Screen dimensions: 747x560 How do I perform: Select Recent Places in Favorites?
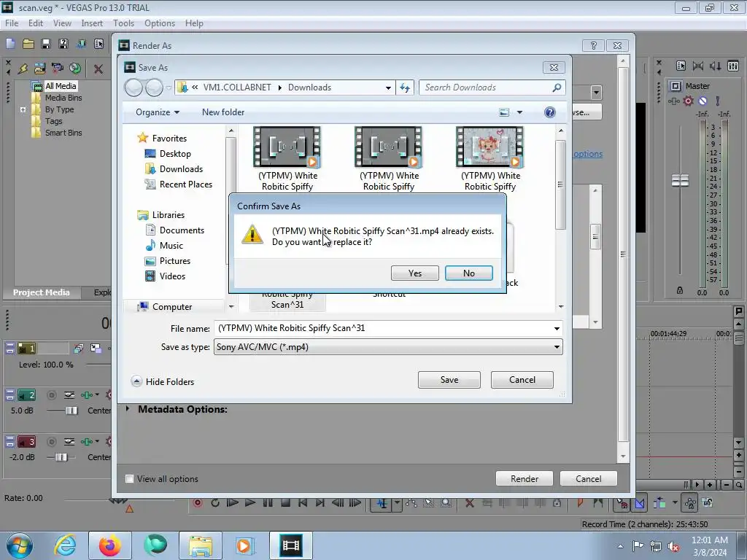pos(186,184)
